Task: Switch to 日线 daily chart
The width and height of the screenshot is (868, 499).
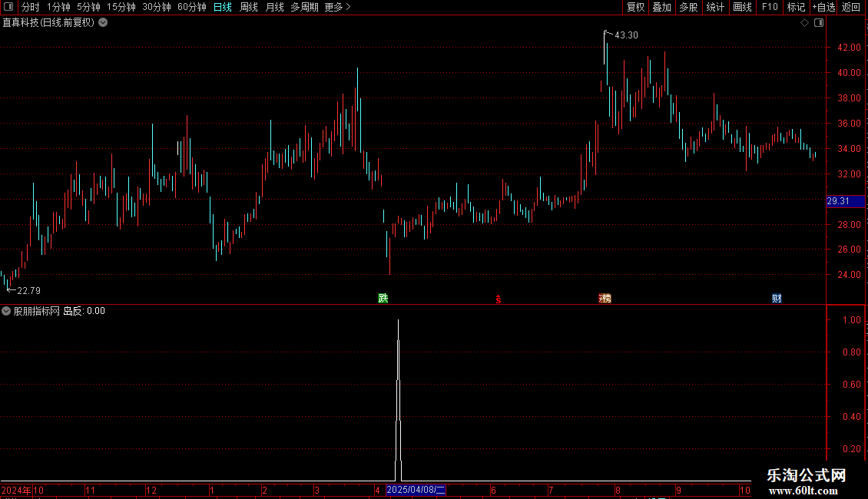Action: tap(223, 7)
